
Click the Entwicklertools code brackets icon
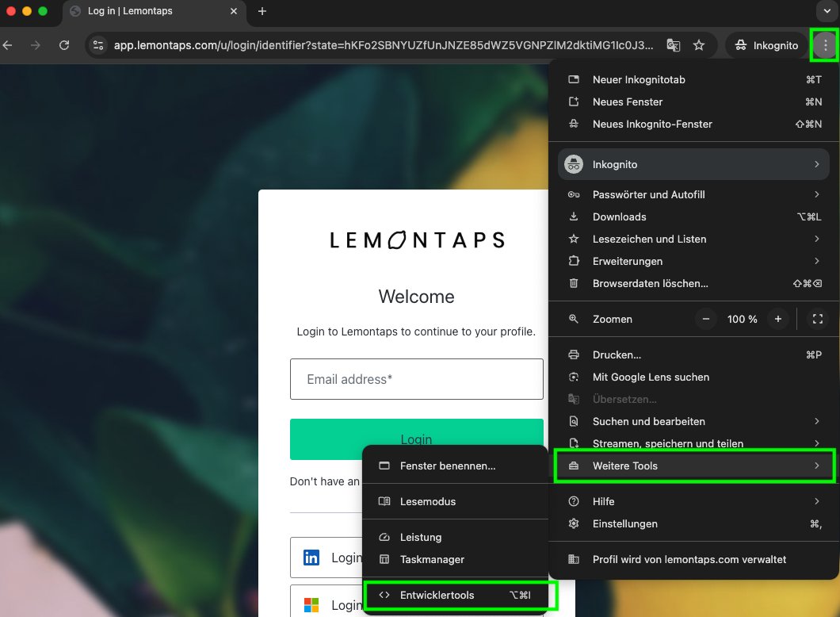click(384, 595)
